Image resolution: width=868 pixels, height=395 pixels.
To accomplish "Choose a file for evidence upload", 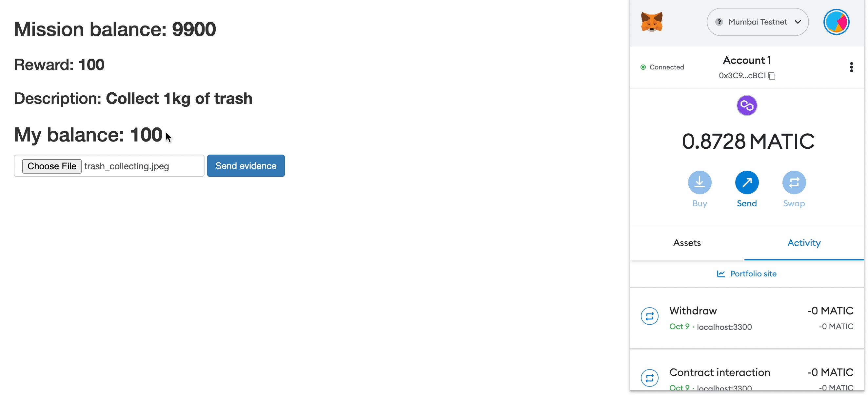I will coord(51,165).
